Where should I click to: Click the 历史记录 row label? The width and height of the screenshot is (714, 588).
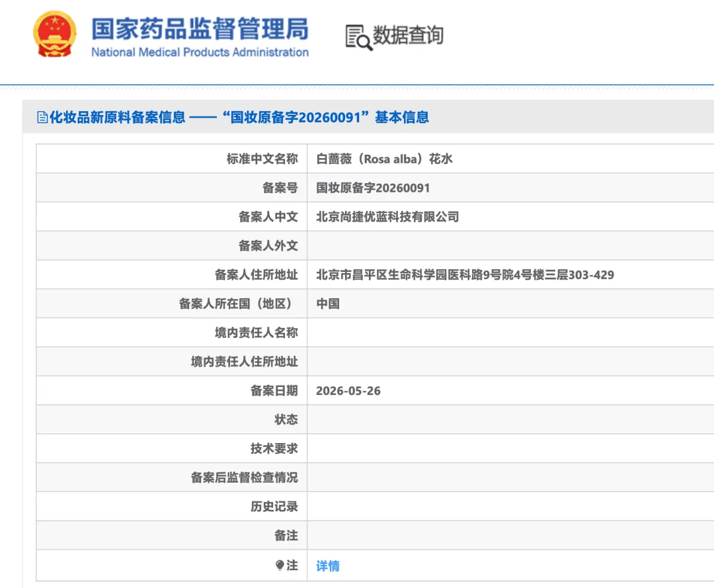[274, 507]
